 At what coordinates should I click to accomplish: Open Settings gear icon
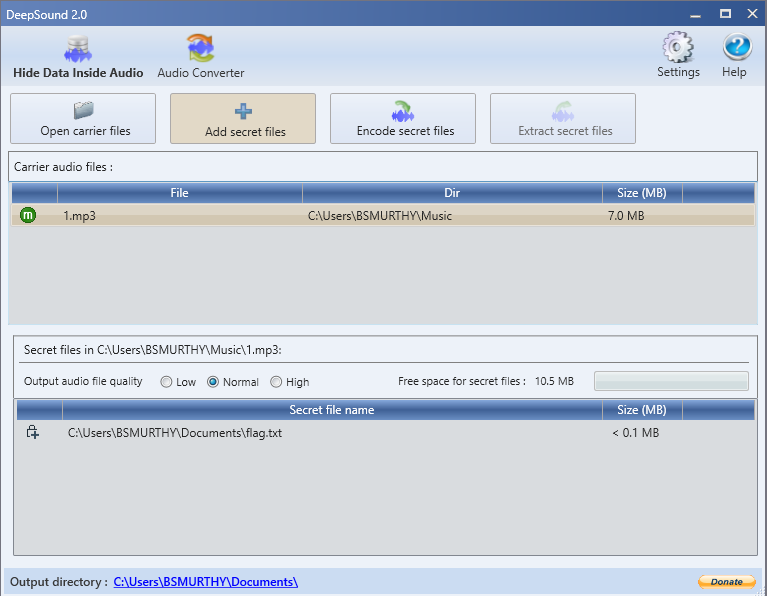pos(678,47)
